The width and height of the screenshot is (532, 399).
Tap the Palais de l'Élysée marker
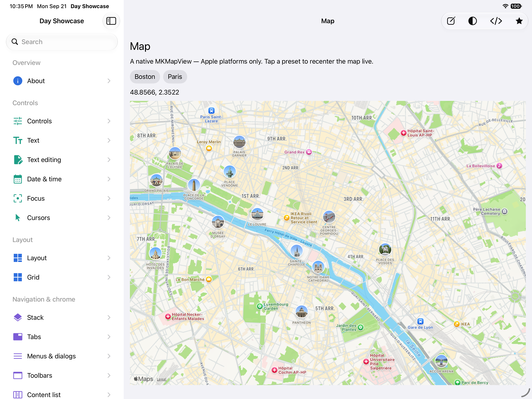coord(175,153)
